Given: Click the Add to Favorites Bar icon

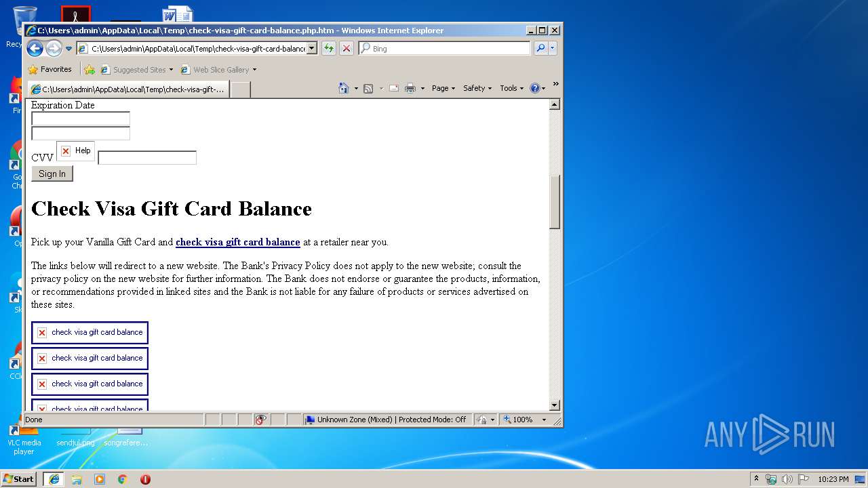Looking at the screenshot, I should (90, 69).
